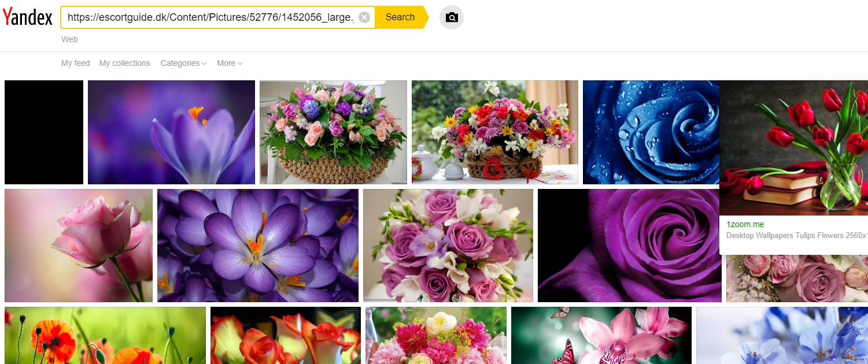The width and height of the screenshot is (868, 364).
Task: Open the purple rose on black background
Action: pos(629,245)
